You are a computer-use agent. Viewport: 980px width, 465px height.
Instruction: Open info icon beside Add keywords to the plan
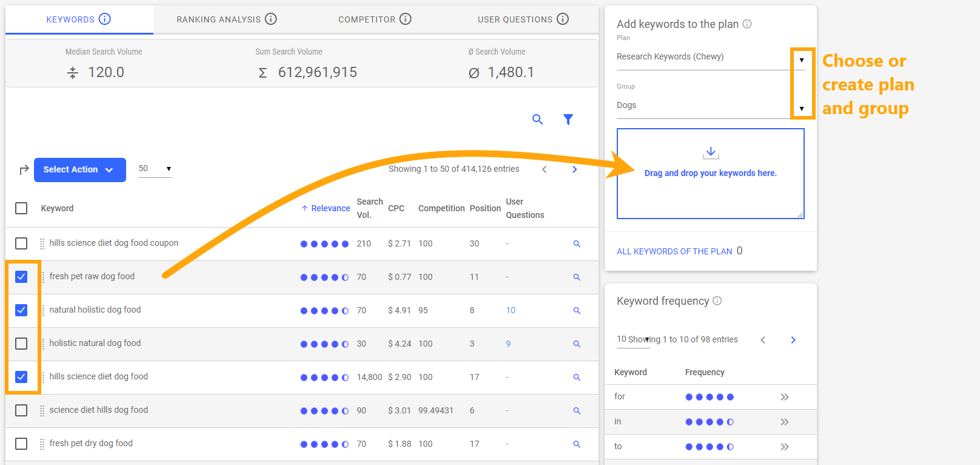[x=747, y=24]
